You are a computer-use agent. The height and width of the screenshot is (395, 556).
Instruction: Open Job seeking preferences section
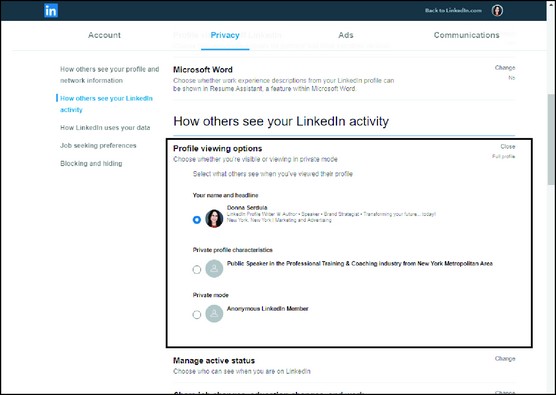click(98, 146)
